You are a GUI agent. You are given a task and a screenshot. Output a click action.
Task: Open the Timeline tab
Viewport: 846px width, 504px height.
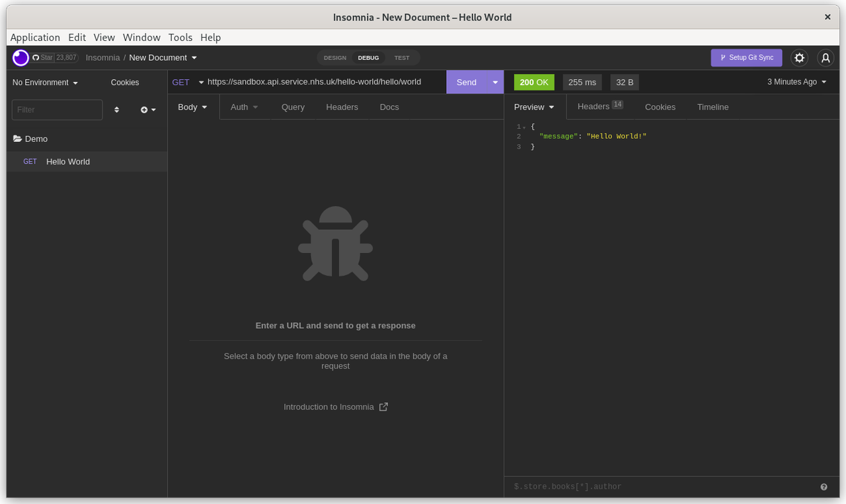tap(712, 107)
